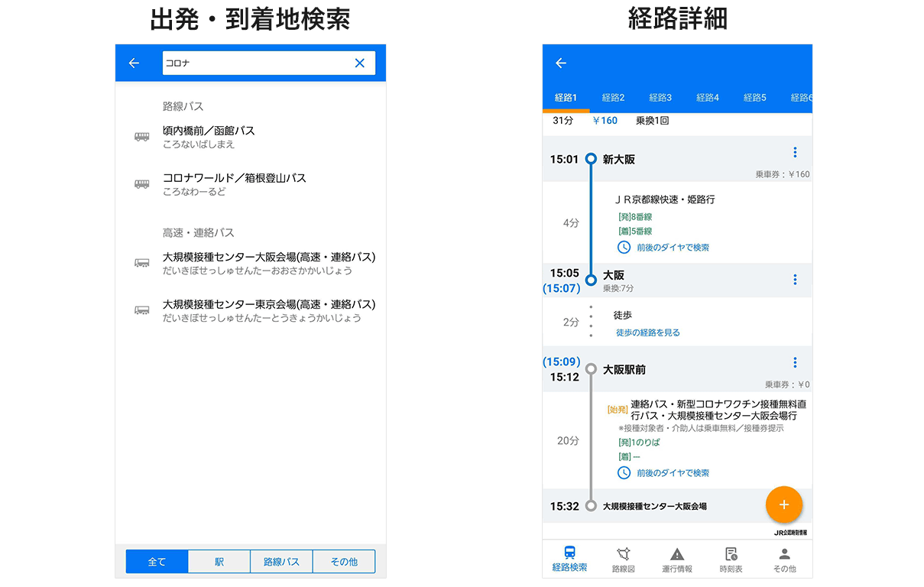Filter results by 駅

pos(219,562)
